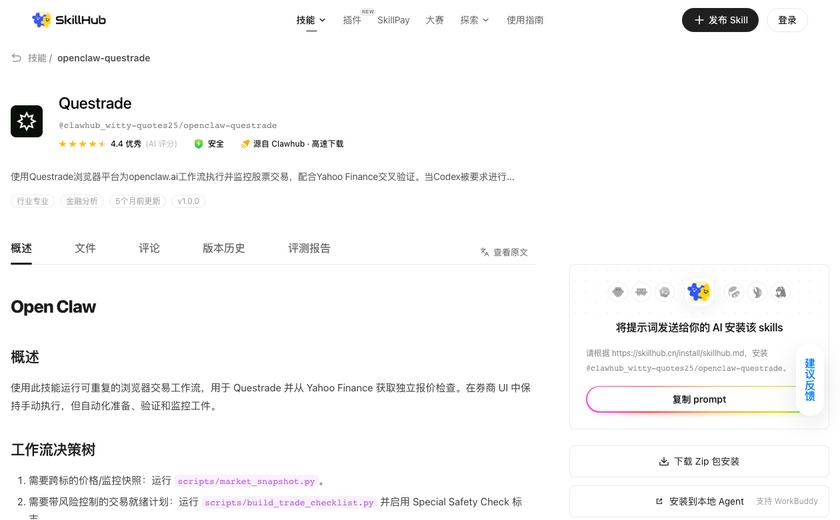Screen dimensions: 840x520
Task: Expand the 探索 dropdown menu
Action: (475, 20)
